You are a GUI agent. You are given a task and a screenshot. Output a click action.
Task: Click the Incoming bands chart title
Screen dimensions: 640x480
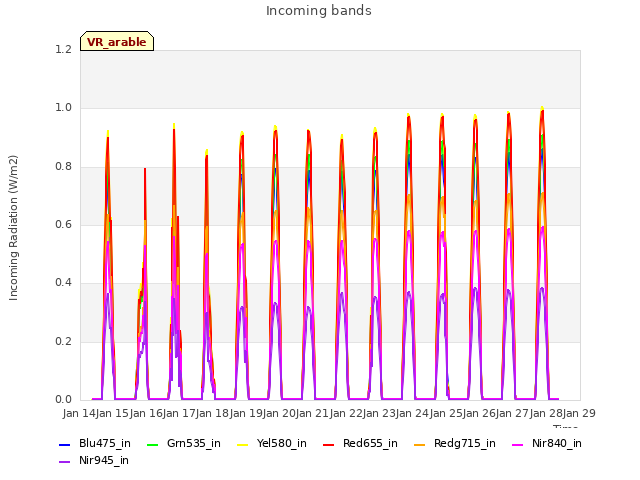pyautogui.click(x=319, y=11)
